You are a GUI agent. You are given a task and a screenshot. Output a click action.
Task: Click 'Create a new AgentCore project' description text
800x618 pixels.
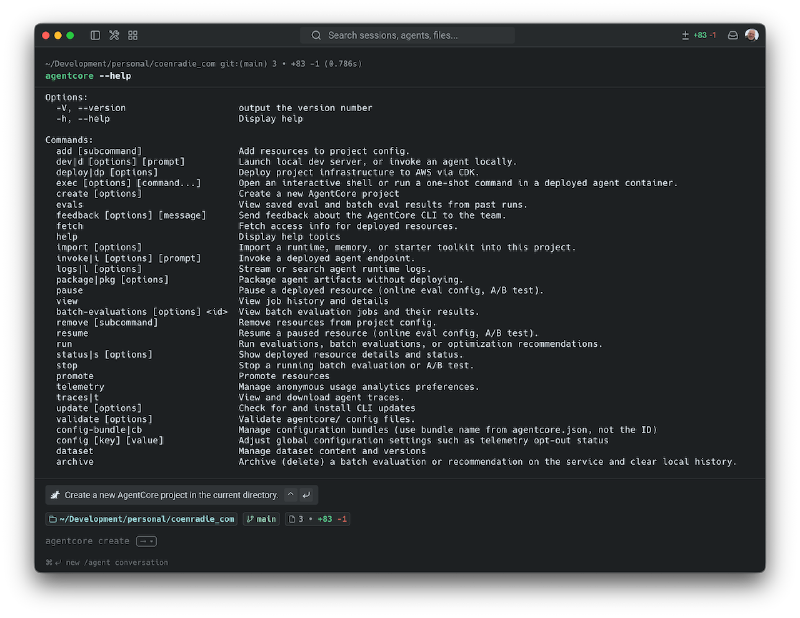click(318, 193)
